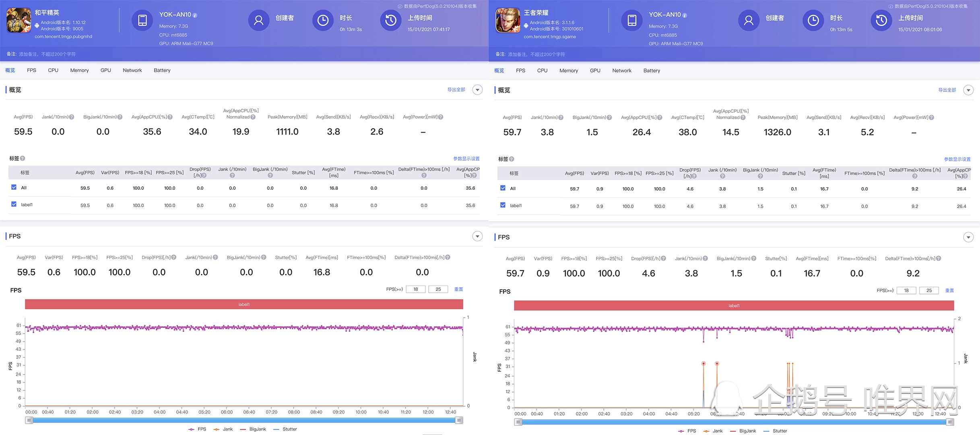The height and width of the screenshot is (435, 980).
Task: Toggle Jank series in right chart legend
Action: (x=713, y=431)
